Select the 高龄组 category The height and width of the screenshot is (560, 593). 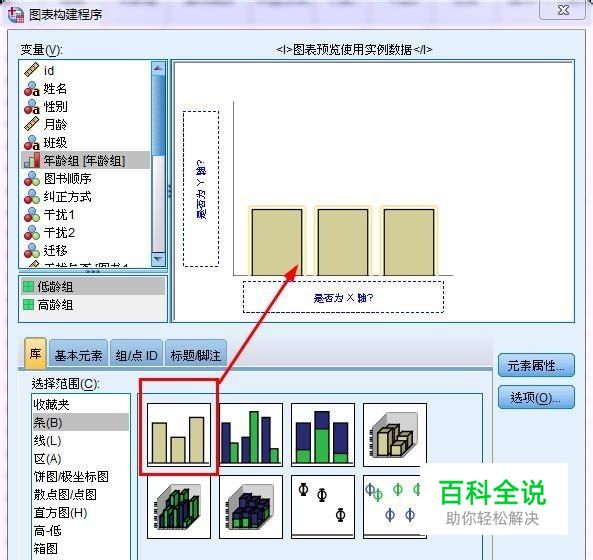[x=93, y=304]
